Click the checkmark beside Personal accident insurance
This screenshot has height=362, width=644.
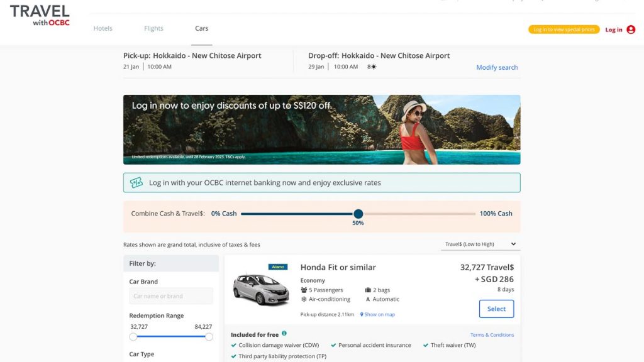[333, 345]
